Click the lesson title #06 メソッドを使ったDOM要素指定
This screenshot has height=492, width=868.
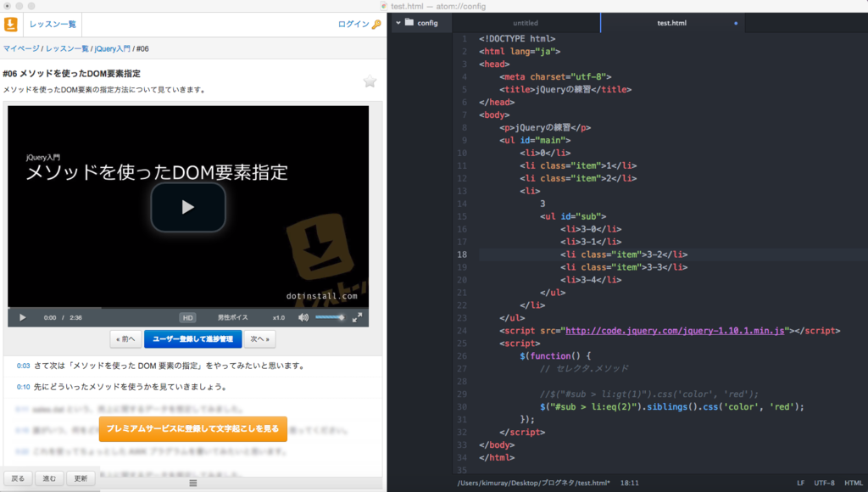pyautogui.click(x=71, y=74)
